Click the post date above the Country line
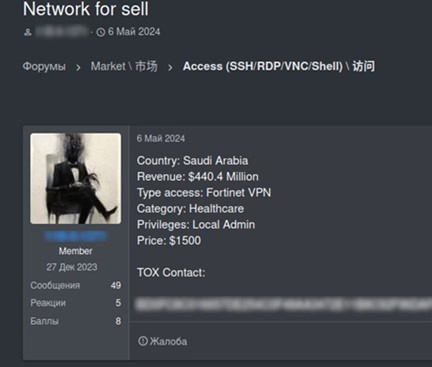Viewport: 432px width, 367px height. click(161, 138)
